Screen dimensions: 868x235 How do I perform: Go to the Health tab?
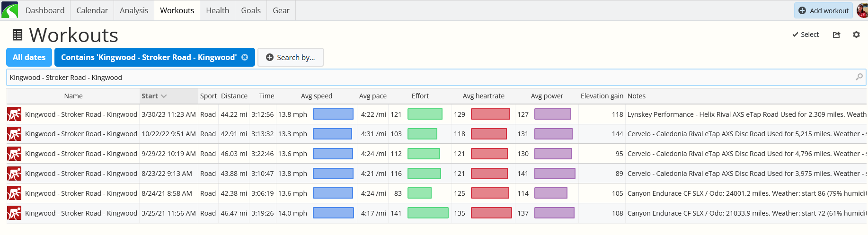pyautogui.click(x=217, y=10)
